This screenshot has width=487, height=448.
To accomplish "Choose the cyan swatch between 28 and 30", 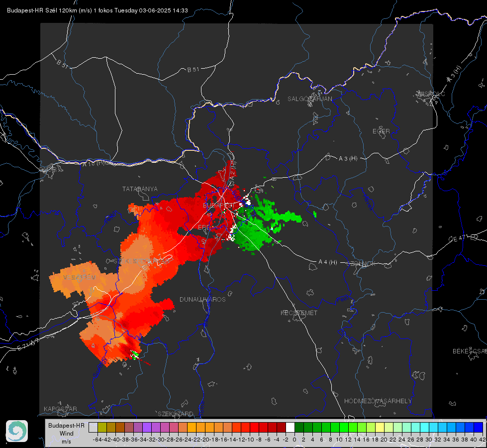I will 425,427.
